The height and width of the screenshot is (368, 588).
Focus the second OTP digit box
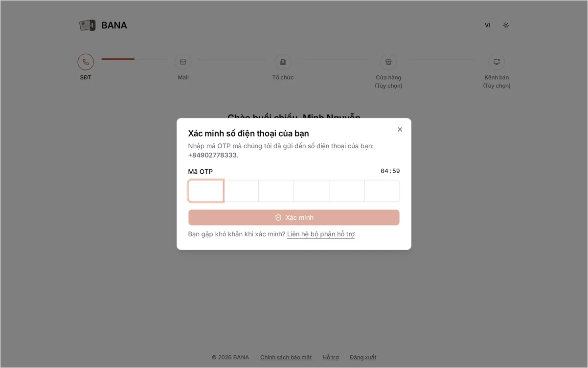click(x=241, y=191)
